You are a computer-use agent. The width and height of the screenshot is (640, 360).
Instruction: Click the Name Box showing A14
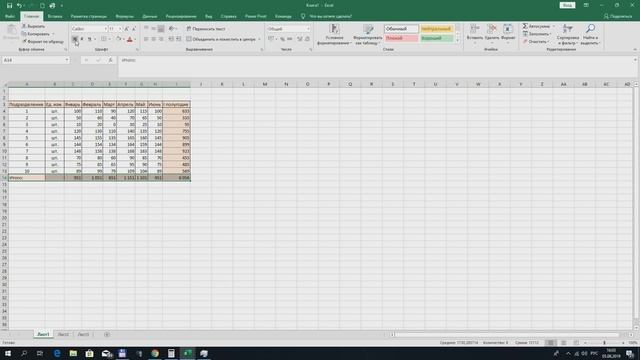[33, 60]
